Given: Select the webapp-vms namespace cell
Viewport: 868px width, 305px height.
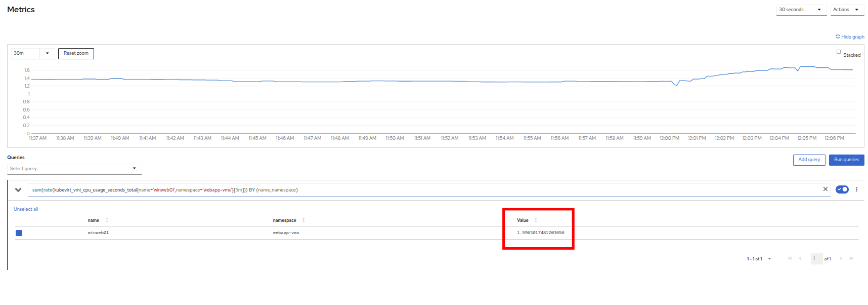Looking at the screenshot, I should click(x=286, y=233).
